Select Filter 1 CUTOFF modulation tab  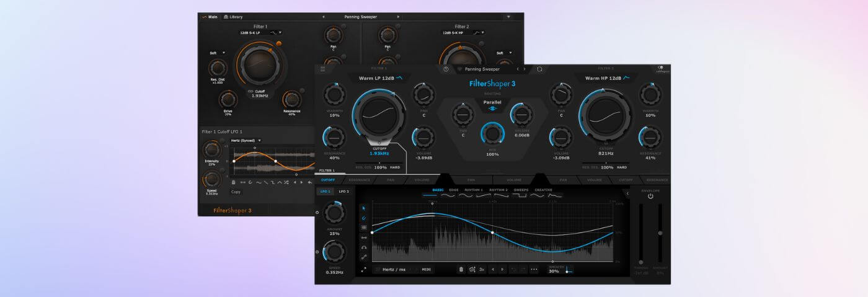click(x=328, y=180)
